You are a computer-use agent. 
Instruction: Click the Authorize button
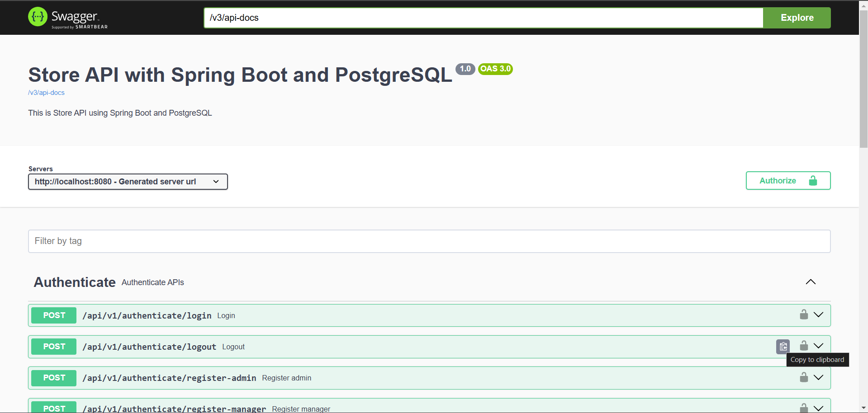pos(788,181)
